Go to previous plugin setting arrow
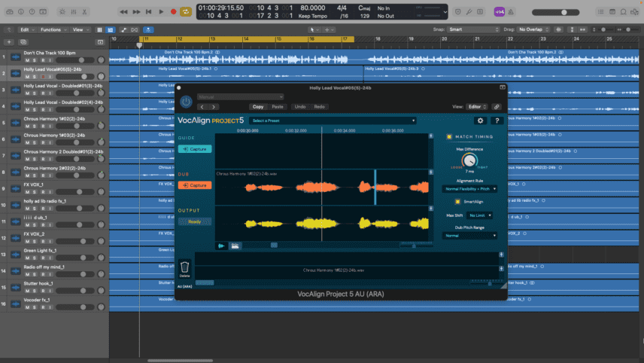Viewport: 644px width, 363px height. (x=202, y=107)
